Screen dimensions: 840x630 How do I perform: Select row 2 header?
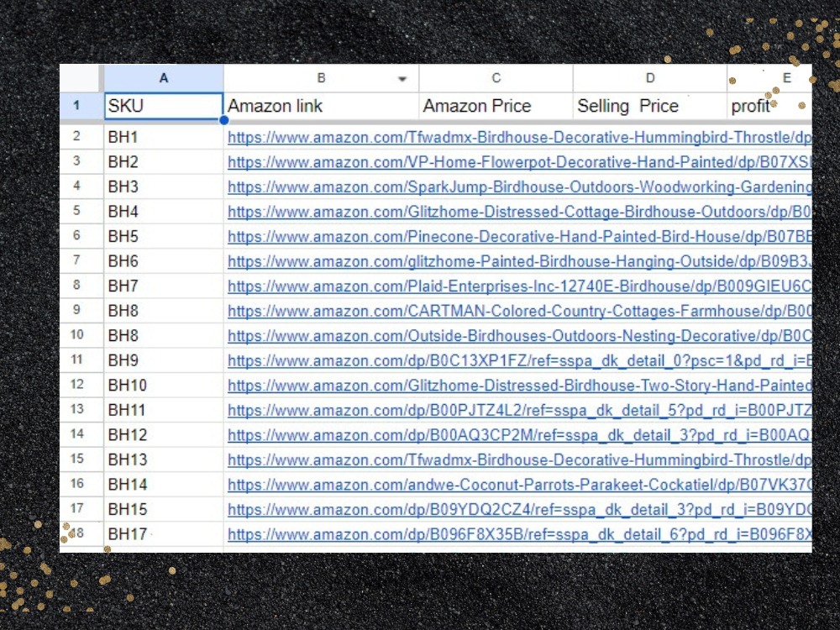coord(81,137)
